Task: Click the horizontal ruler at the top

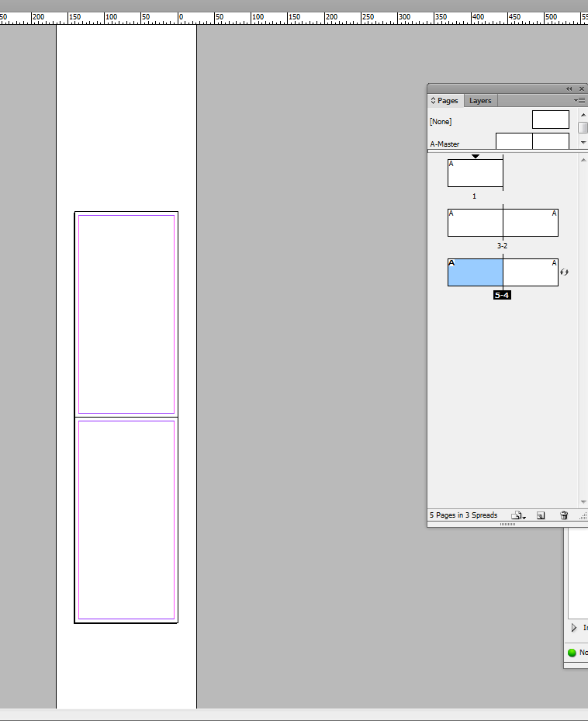Action: click(x=294, y=19)
